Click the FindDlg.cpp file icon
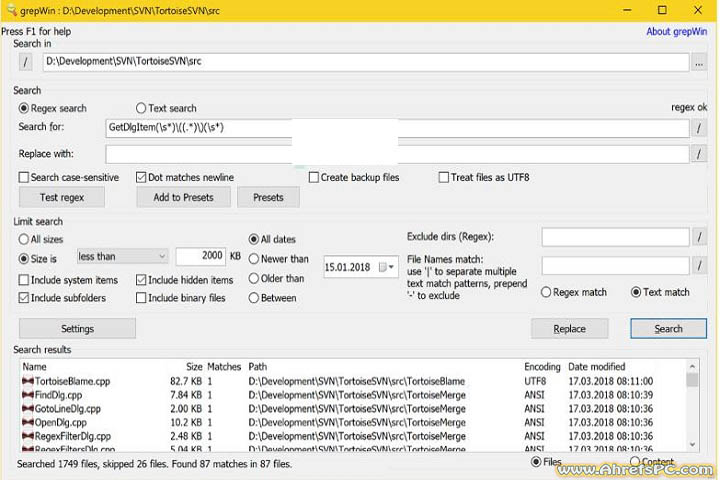 28,395
